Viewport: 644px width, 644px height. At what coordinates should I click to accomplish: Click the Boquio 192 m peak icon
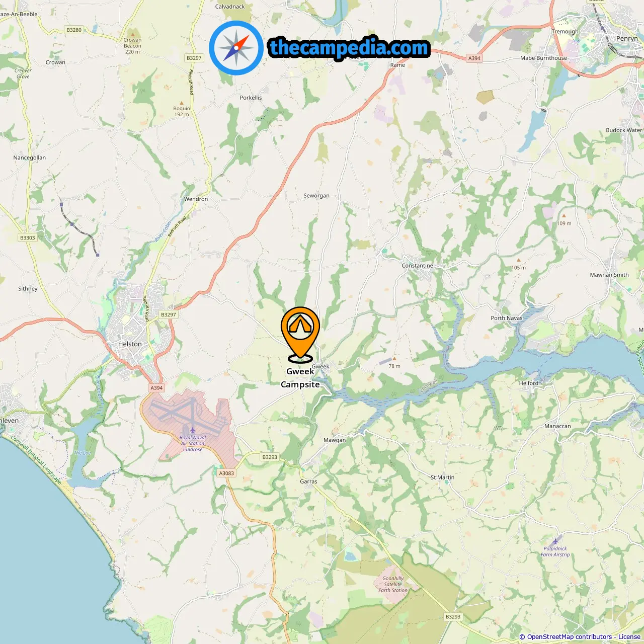182,103
